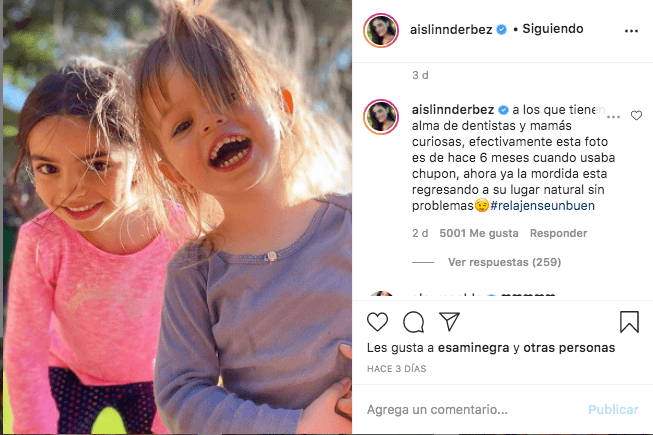Open esaminegra's profile link
The image size is (653, 435).
pyautogui.click(x=473, y=348)
